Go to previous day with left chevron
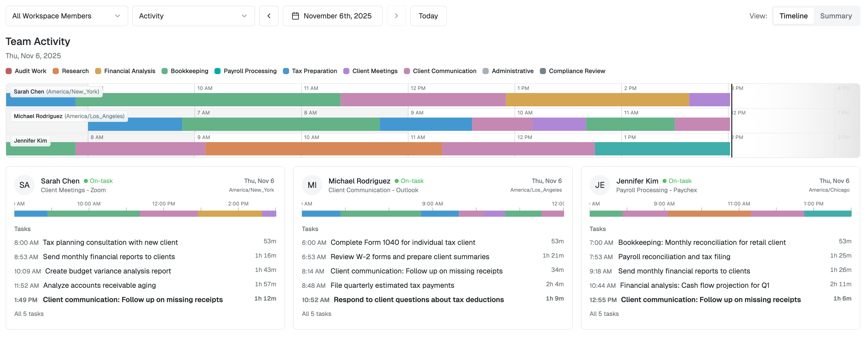 click(269, 16)
